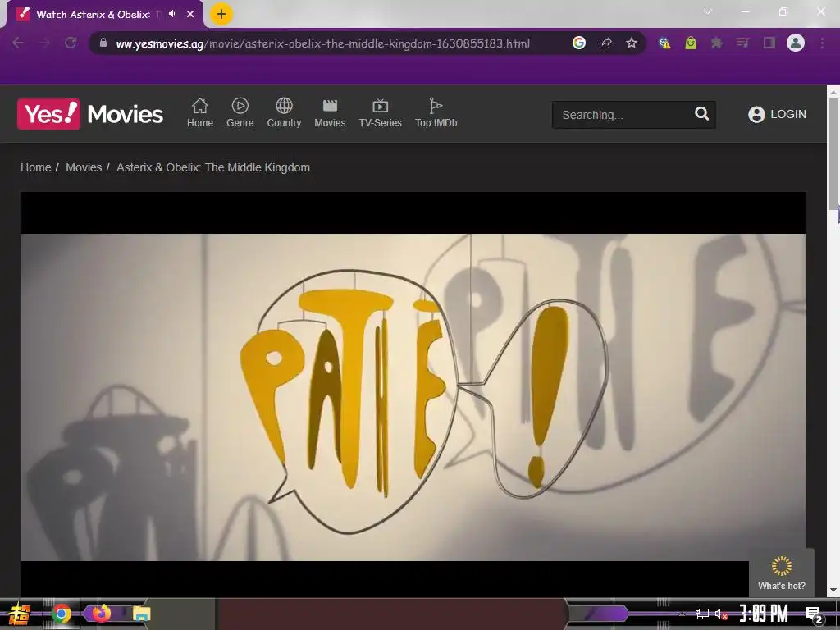Switch to Chrome in the taskbar
The width and height of the screenshot is (840, 630).
pyautogui.click(x=61, y=614)
